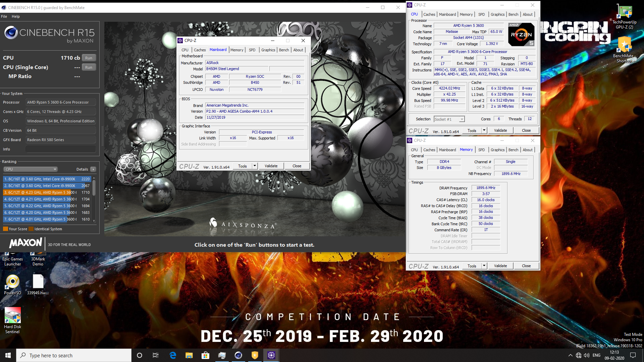Image resolution: width=644 pixels, height=362 pixels.
Task: Click the Windows search box
Action: 74,355
